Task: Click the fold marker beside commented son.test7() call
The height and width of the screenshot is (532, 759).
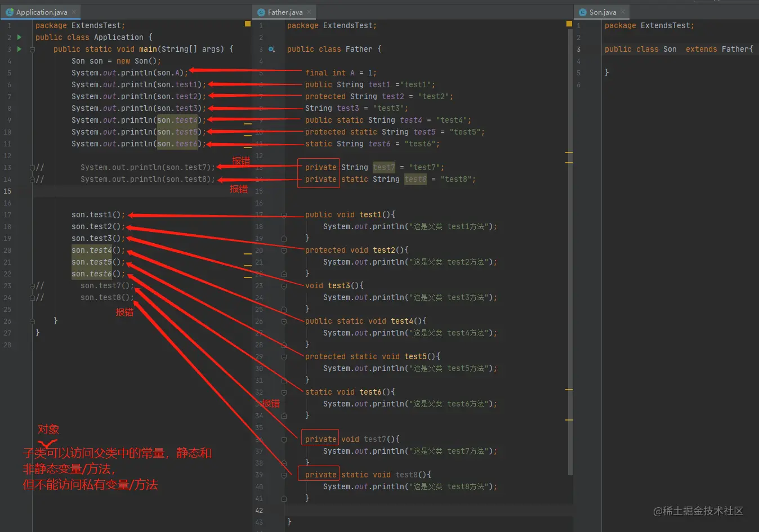Action: point(32,285)
